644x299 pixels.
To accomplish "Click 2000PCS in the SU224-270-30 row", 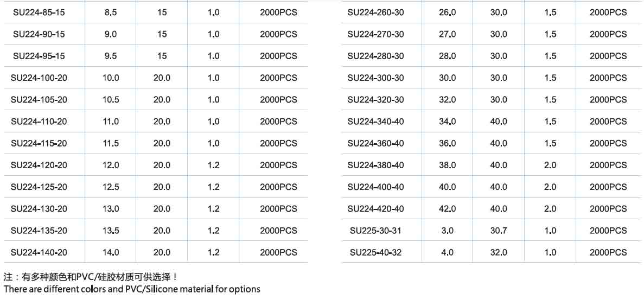I will [608, 34].
